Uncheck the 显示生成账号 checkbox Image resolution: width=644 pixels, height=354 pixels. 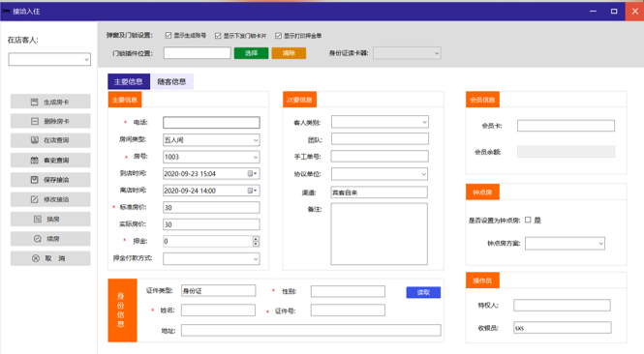168,35
